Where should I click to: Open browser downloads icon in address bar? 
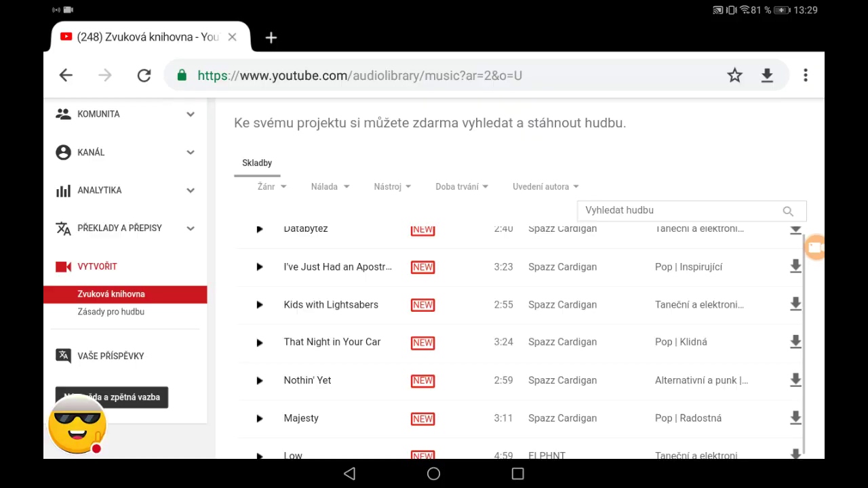767,75
